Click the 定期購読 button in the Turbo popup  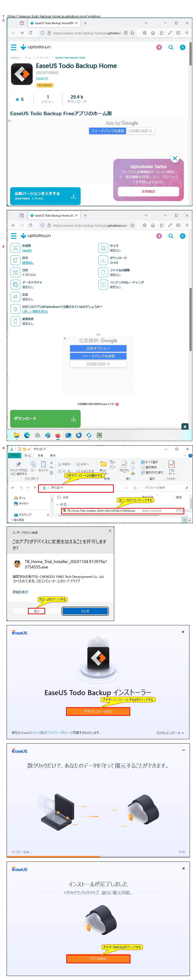coord(148,191)
